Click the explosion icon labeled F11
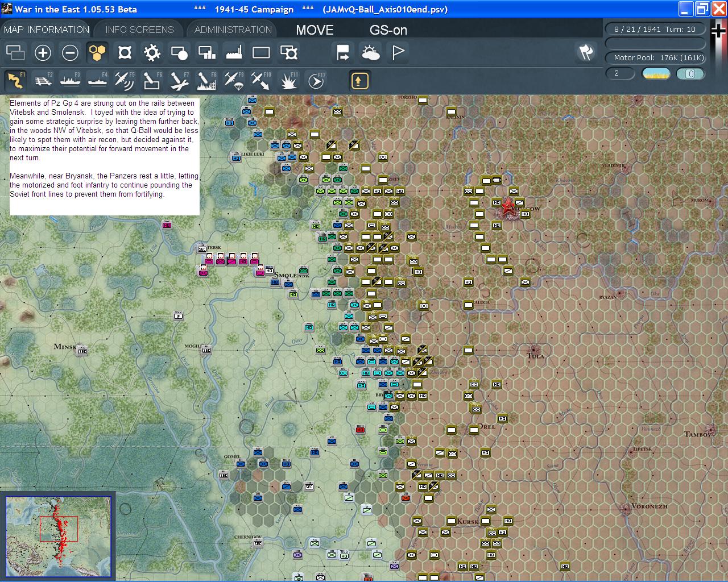 pos(288,81)
